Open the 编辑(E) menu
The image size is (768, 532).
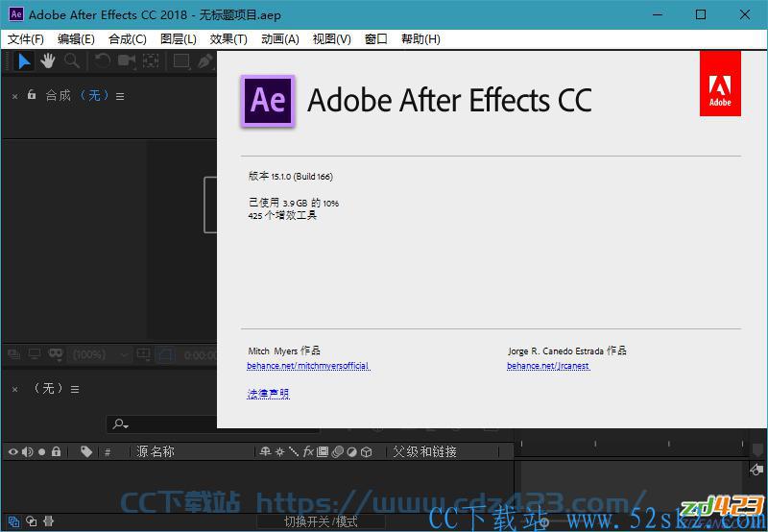(76, 39)
